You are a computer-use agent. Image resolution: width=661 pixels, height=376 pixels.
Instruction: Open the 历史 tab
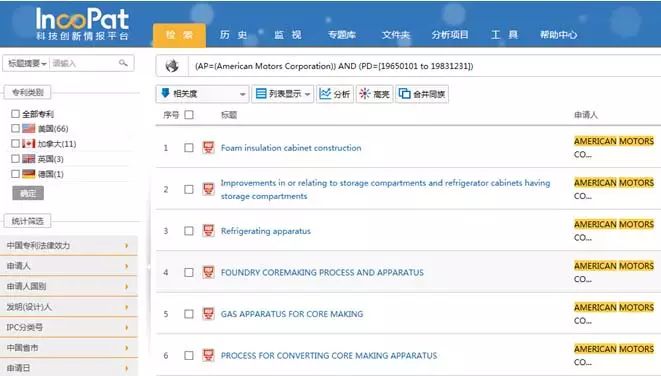click(x=233, y=35)
